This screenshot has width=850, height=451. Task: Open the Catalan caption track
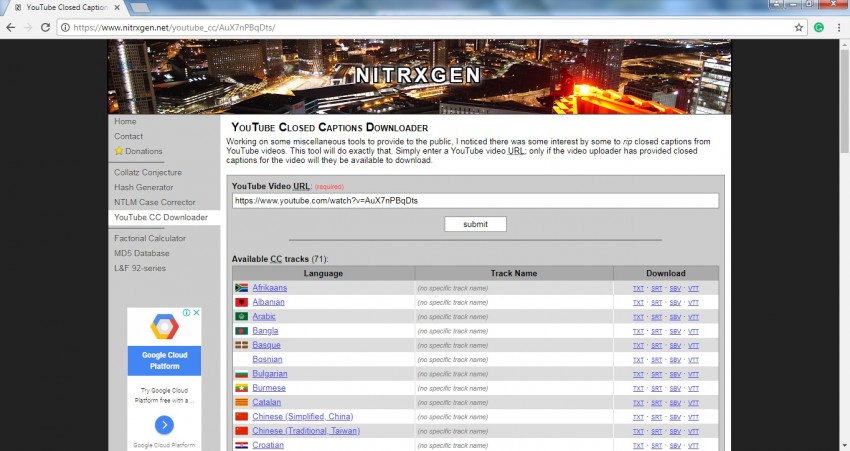point(266,402)
